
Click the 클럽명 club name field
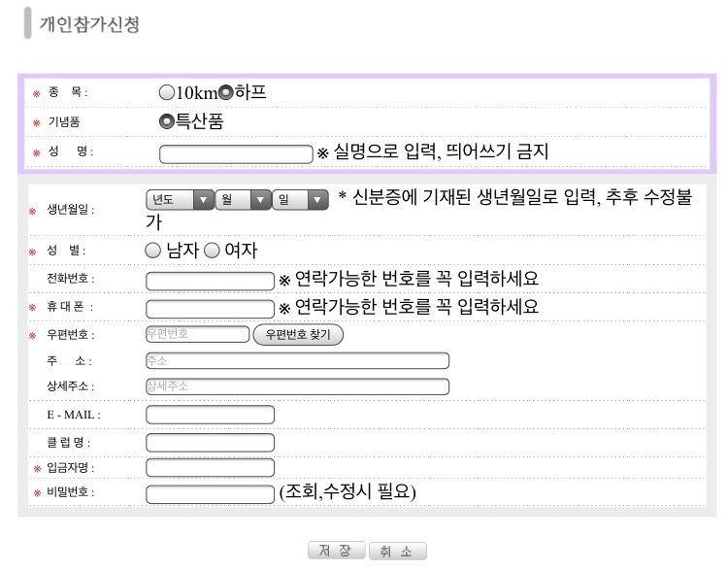pos(210,442)
